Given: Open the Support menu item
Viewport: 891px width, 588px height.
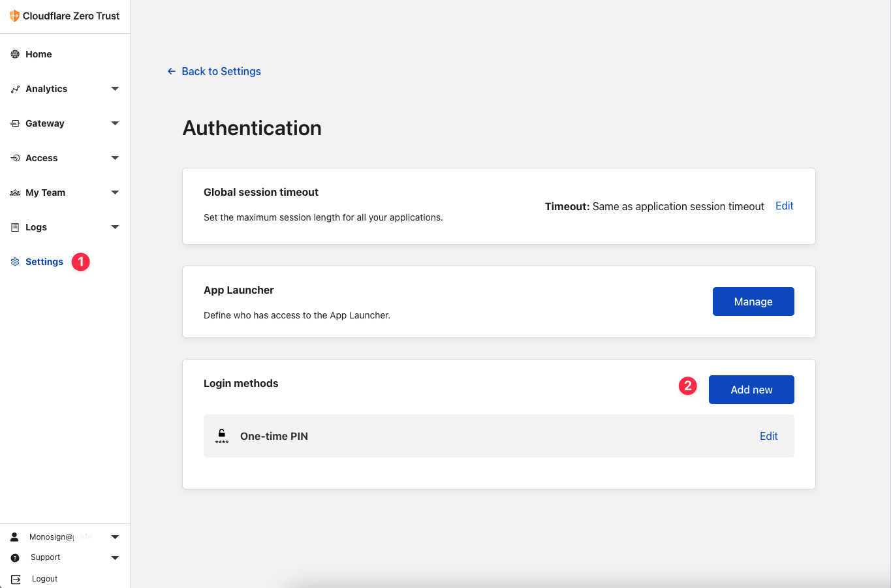Looking at the screenshot, I should pyautogui.click(x=45, y=557).
